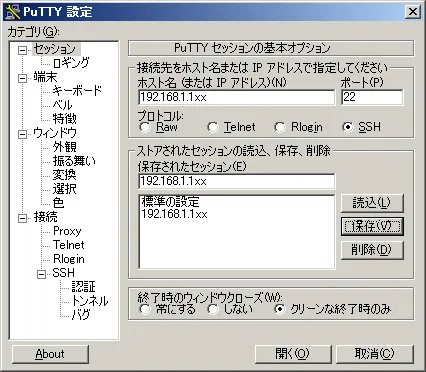Open the SSH category in tree
The image size is (426, 372).
pos(63,273)
